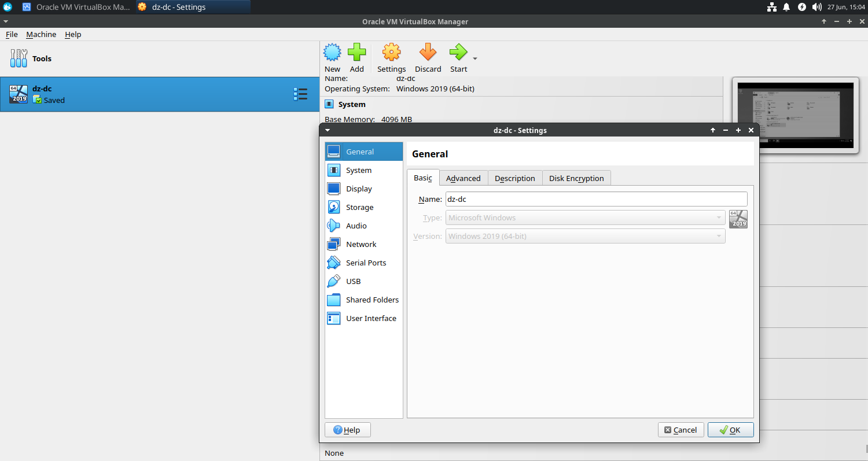Click the Add machine green plus icon
The image size is (868, 461).
357,53
